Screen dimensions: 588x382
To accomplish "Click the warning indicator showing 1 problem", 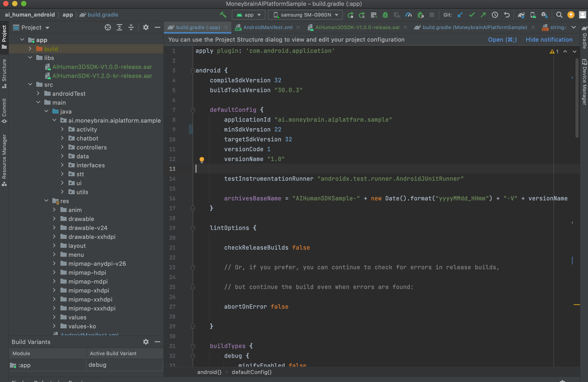I will 554,51.
